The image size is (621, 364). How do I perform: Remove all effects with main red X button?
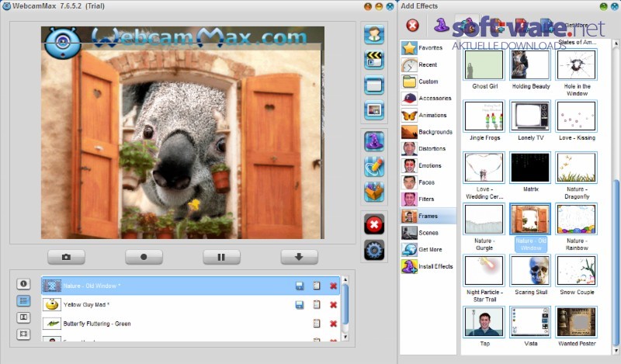pos(374,224)
